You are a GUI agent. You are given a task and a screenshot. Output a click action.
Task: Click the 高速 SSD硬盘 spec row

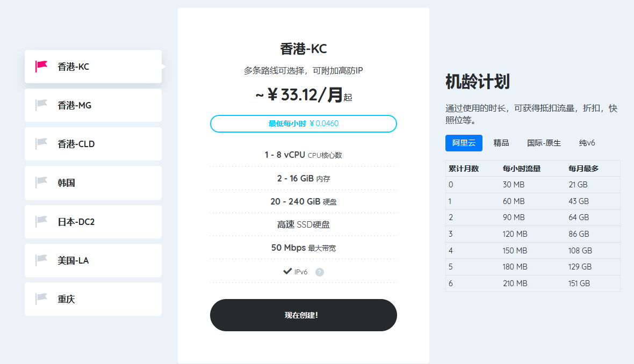(303, 224)
